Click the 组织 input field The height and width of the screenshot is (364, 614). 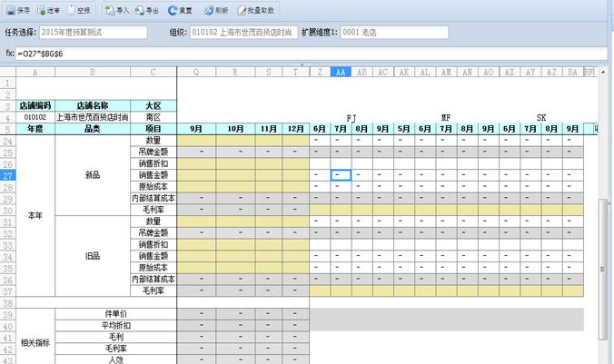coord(244,32)
